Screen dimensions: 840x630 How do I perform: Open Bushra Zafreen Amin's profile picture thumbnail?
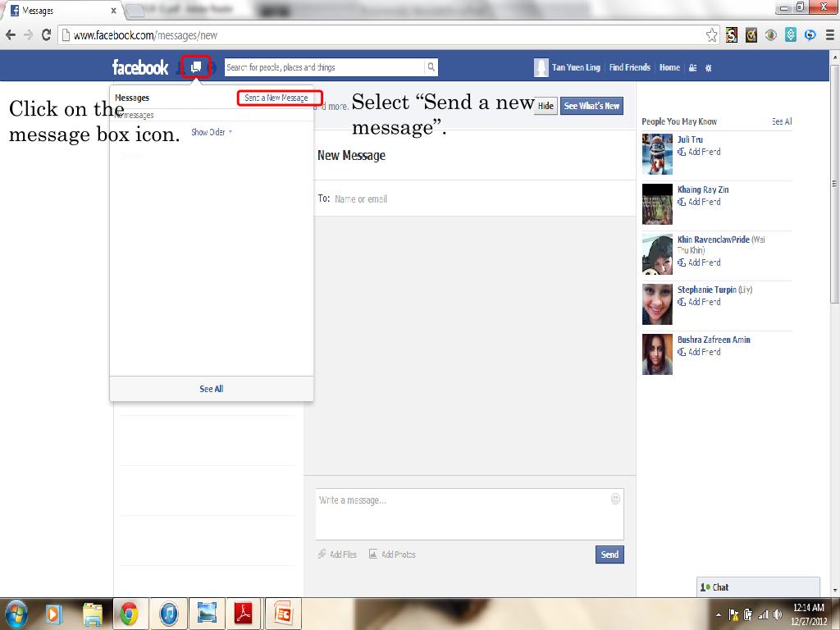tap(657, 354)
